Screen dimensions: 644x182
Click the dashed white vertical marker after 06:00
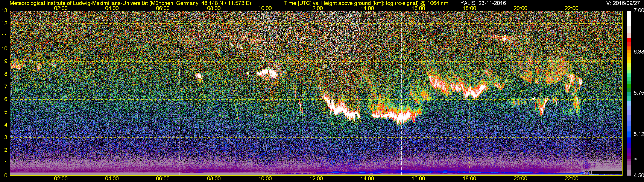pyautogui.click(x=179, y=93)
